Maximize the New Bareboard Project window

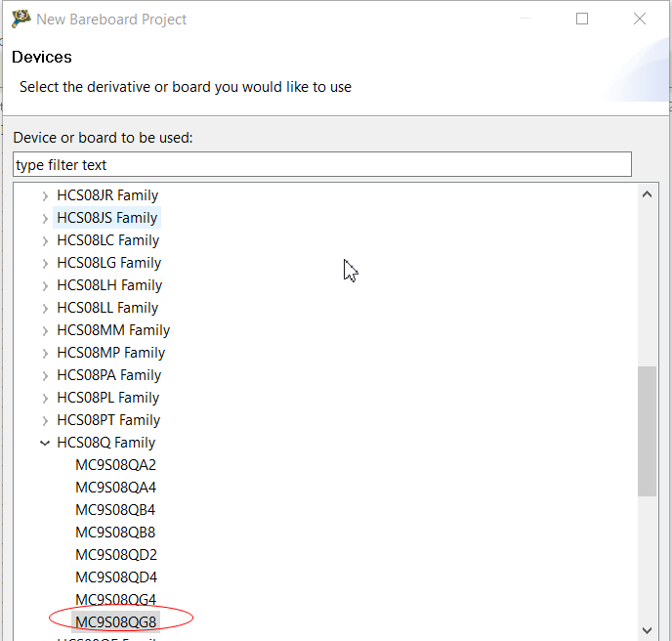582,19
